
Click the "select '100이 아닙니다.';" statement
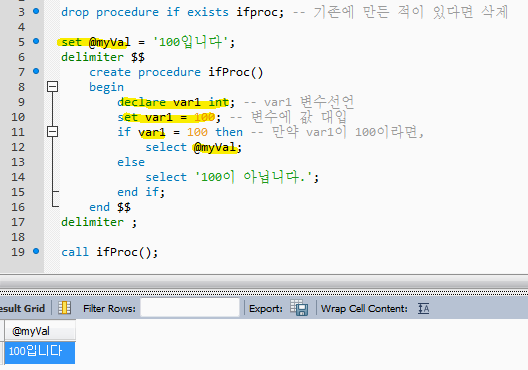(232, 177)
